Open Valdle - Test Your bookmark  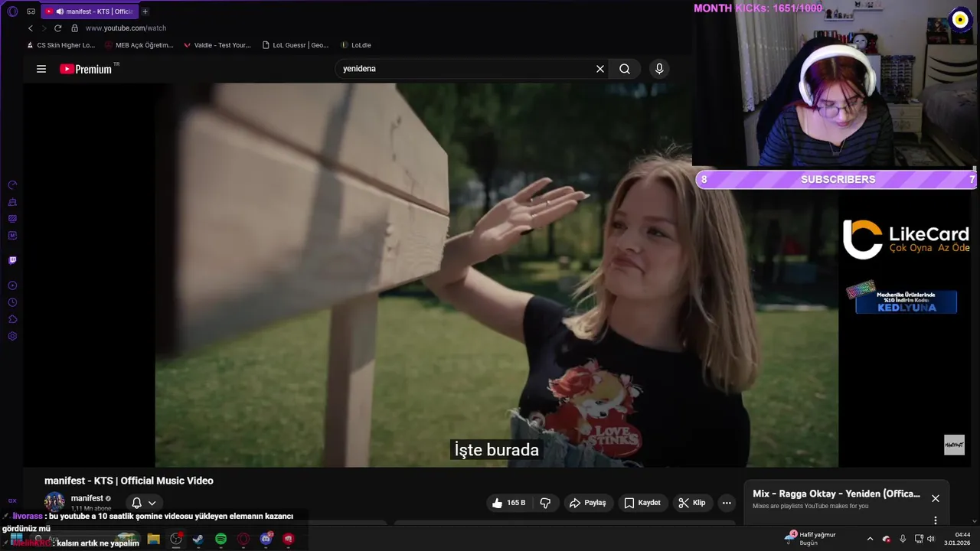tap(217, 45)
